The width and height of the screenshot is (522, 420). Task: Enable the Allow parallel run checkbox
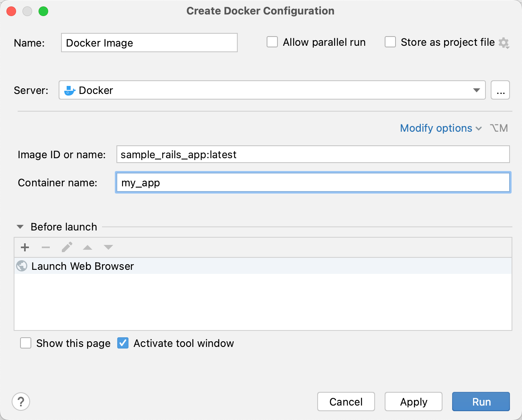coord(272,42)
